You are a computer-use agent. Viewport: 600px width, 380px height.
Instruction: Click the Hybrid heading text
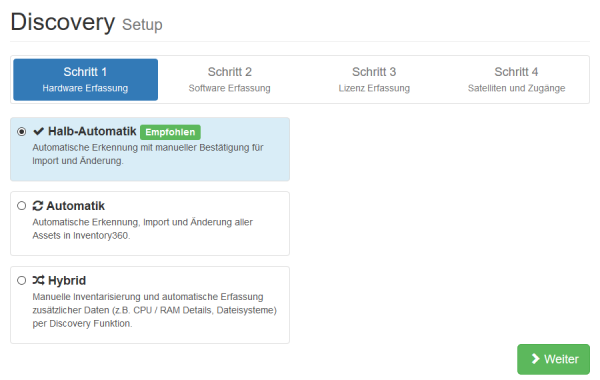tap(67, 281)
